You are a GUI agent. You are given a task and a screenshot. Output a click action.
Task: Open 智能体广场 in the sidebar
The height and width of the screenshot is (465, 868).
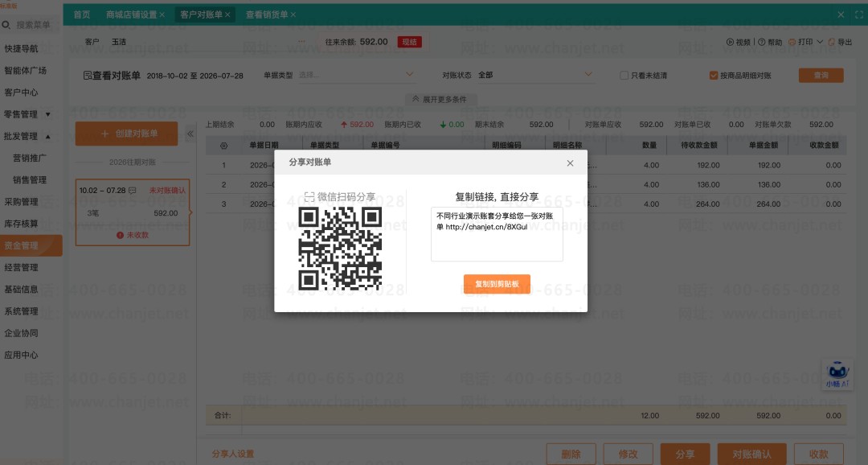pos(25,70)
